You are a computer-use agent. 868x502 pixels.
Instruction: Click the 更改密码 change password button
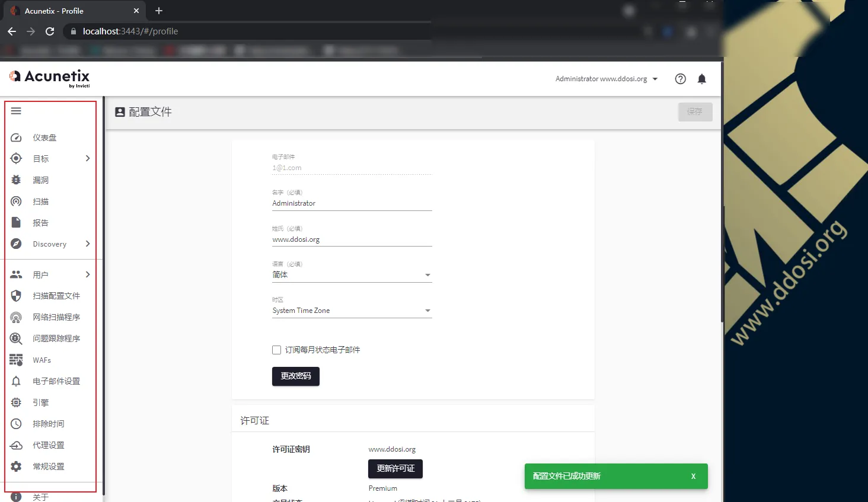pos(296,376)
